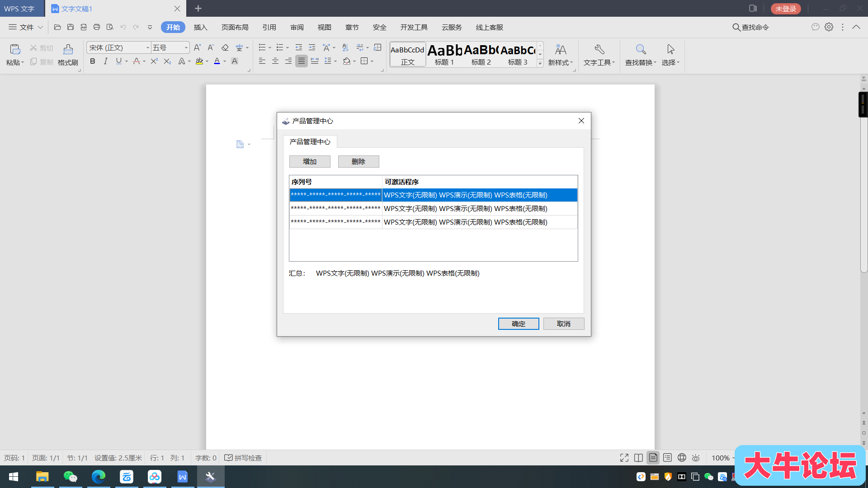The height and width of the screenshot is (488, 868).
Task: Click the 取消 button
Action: tap(564, 324)
